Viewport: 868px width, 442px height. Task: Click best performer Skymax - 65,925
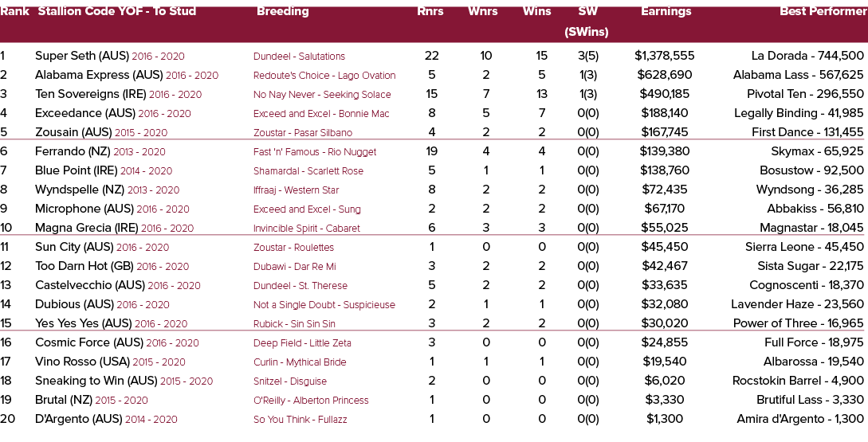(817, 151)
